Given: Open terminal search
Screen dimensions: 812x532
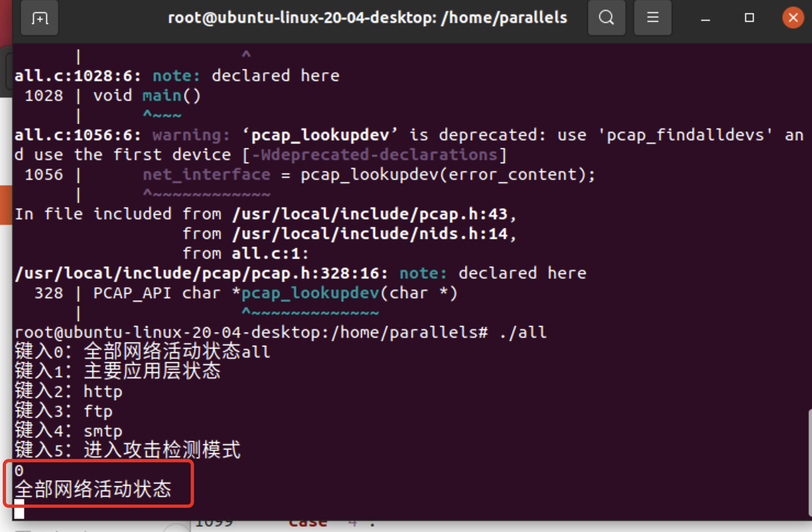Looking at the screenshot, I should pyautogui.click(x=606, y=18).
